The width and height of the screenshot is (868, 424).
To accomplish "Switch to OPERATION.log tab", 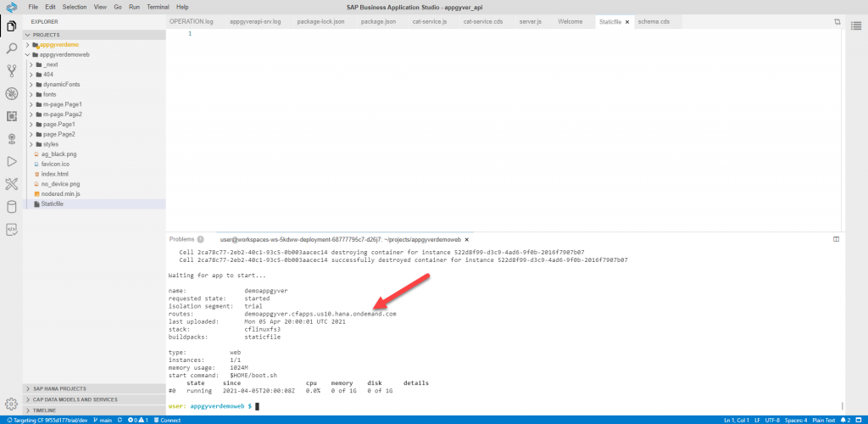I will click(x=191, y=21).
